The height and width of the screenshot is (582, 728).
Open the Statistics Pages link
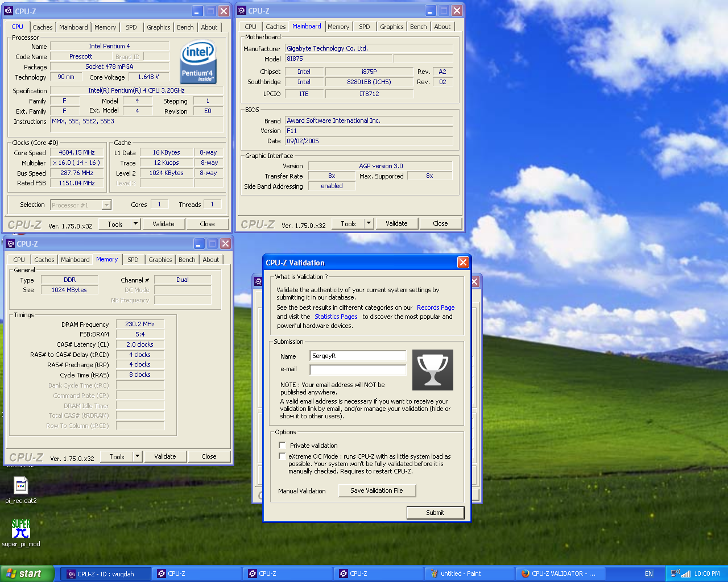coord(336,317)
